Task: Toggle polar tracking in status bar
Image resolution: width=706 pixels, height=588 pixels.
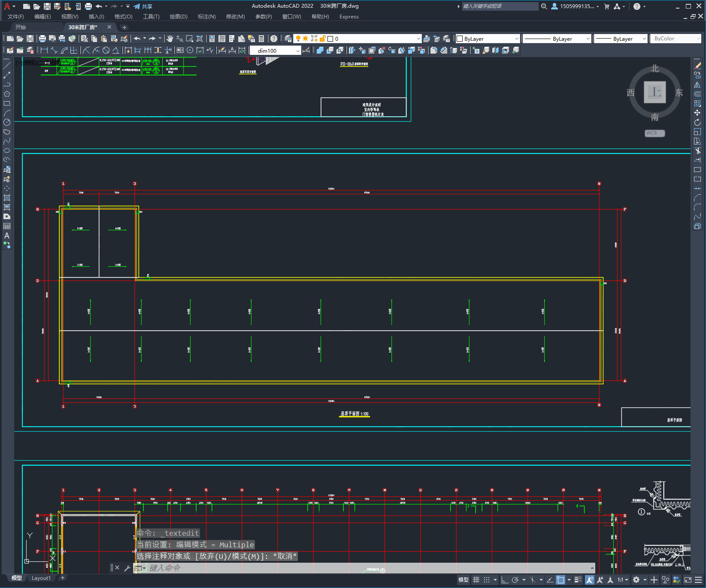Action: click(x=515, y=580)
